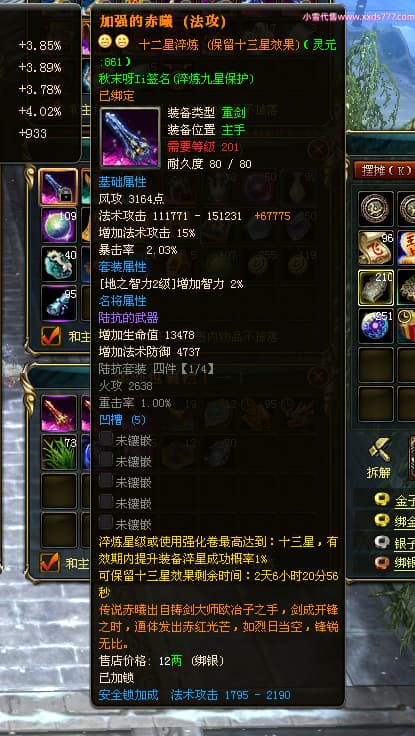
Task: Click the weapon thumbnail in the tooltip
Action: [x=130, y=138]
